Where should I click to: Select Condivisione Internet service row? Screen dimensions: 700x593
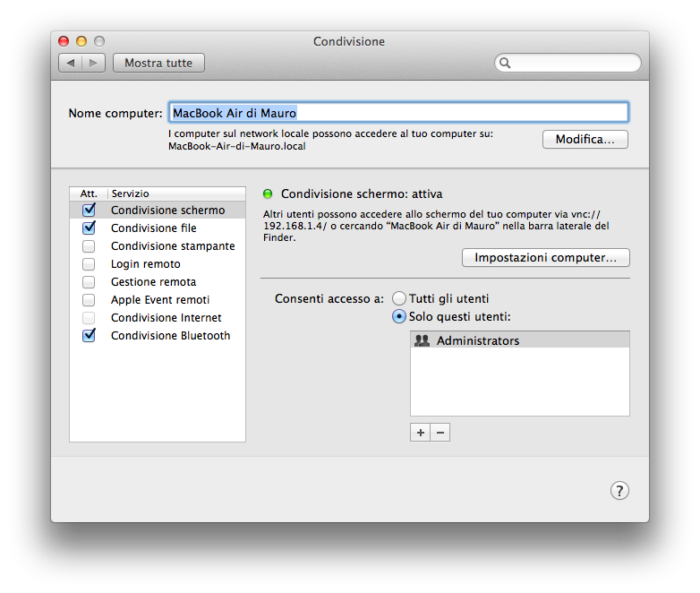point(158,318)
